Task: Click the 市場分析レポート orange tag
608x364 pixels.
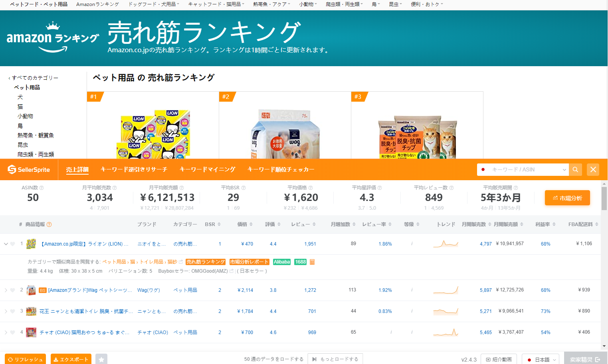Action: pos(249,262)
